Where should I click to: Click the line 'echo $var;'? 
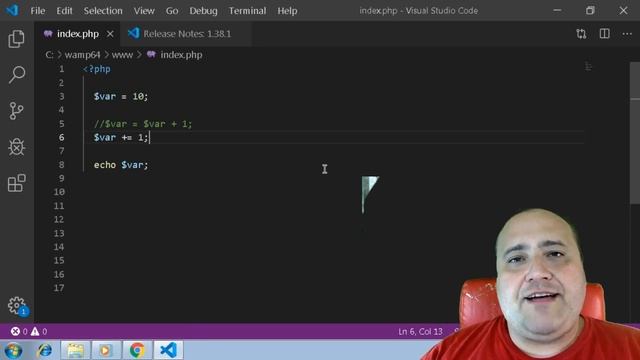[x=121, y=165]
